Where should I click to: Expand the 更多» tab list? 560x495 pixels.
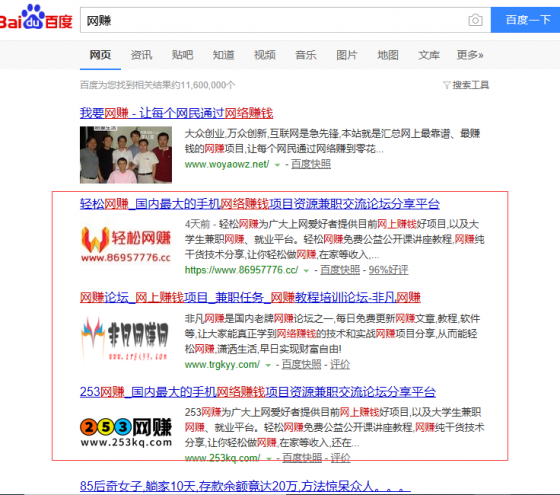pyautogui.click(x=470, y=55)
